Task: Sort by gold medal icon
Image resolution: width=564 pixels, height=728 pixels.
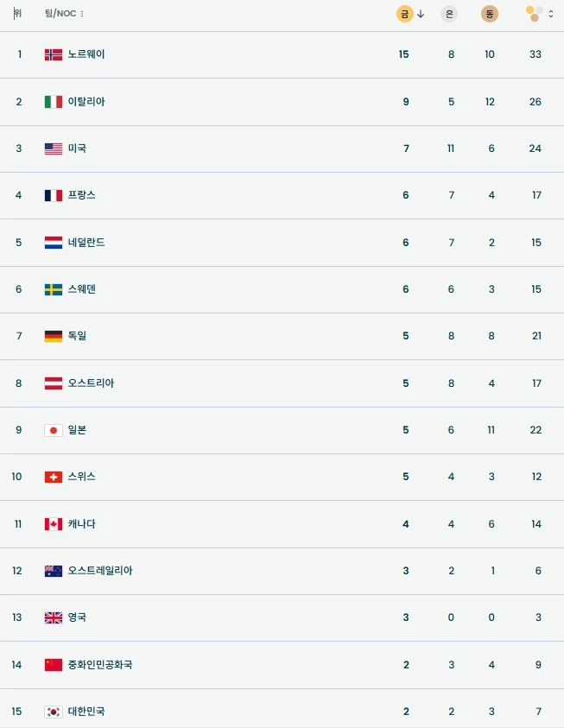Action: (404, 13)
